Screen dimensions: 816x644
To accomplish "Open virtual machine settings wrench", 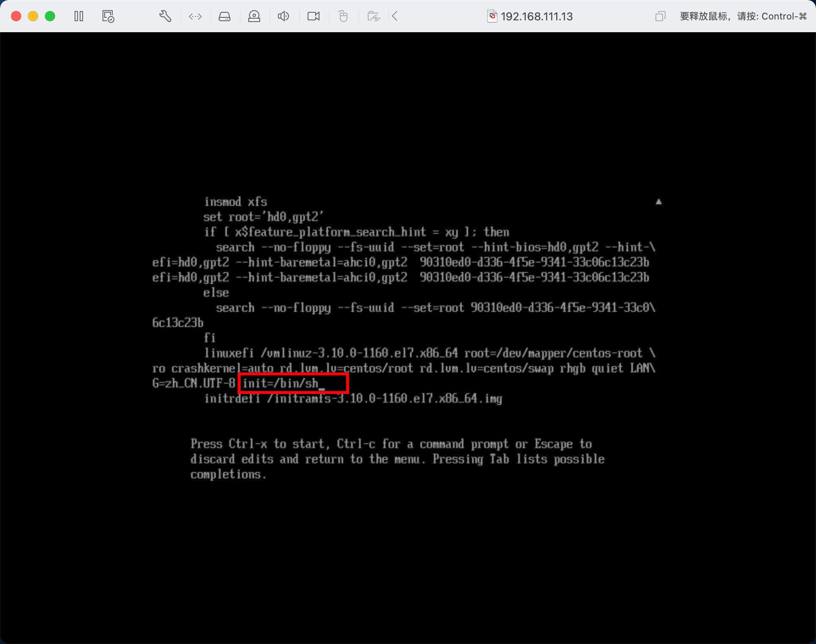I will click(165, 17).
